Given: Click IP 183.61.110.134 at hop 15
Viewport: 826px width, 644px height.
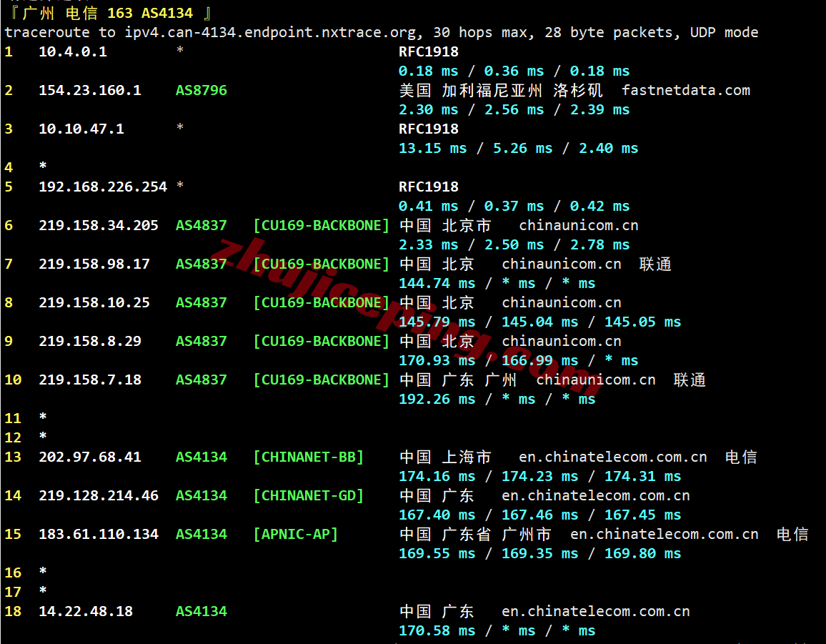Looking at the screenshot, I should point(99,535).
